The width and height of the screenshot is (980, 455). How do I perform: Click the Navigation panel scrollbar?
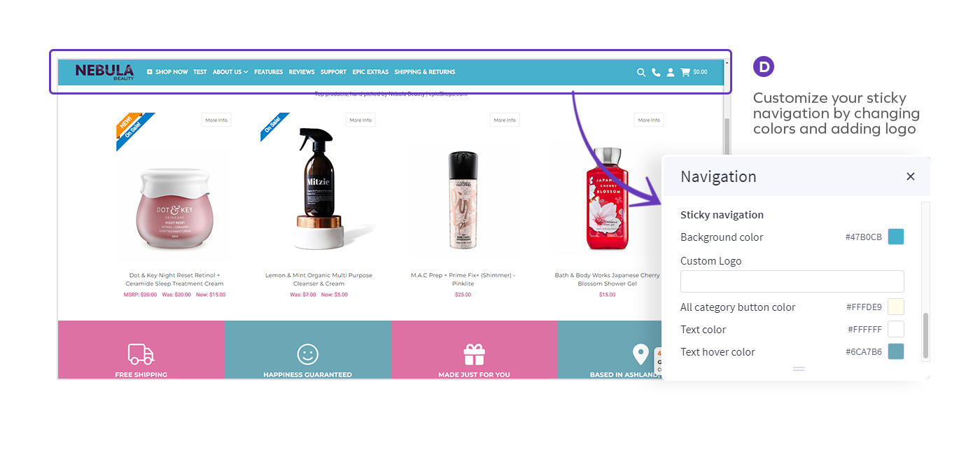[x=926, y=336]
